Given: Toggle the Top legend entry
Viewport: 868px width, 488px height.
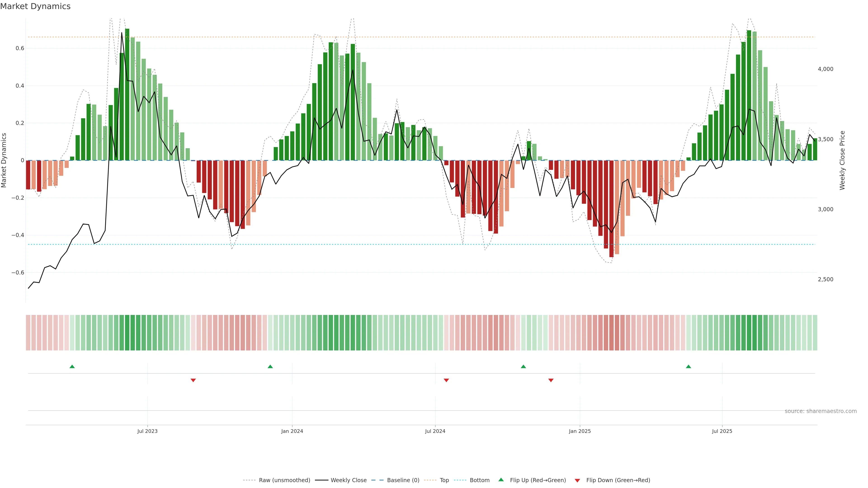Looking at the screenshot, I should click(444, 480).
